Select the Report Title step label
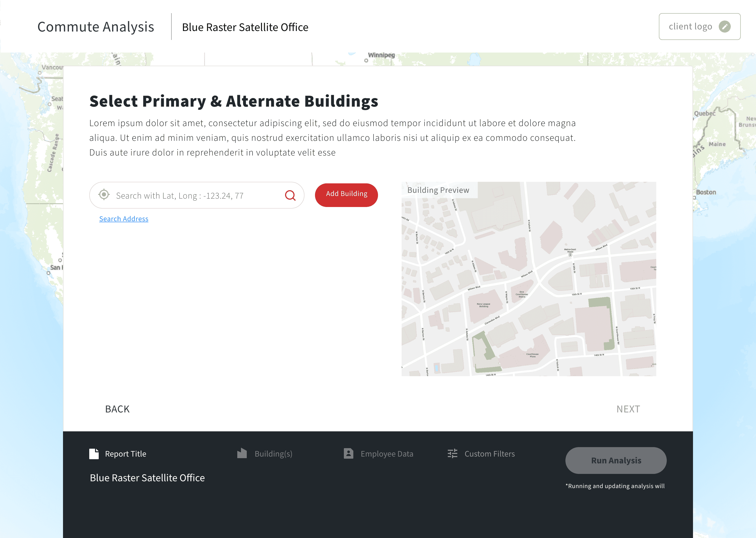The image size is (756, 538). click(x=125, y=454)
